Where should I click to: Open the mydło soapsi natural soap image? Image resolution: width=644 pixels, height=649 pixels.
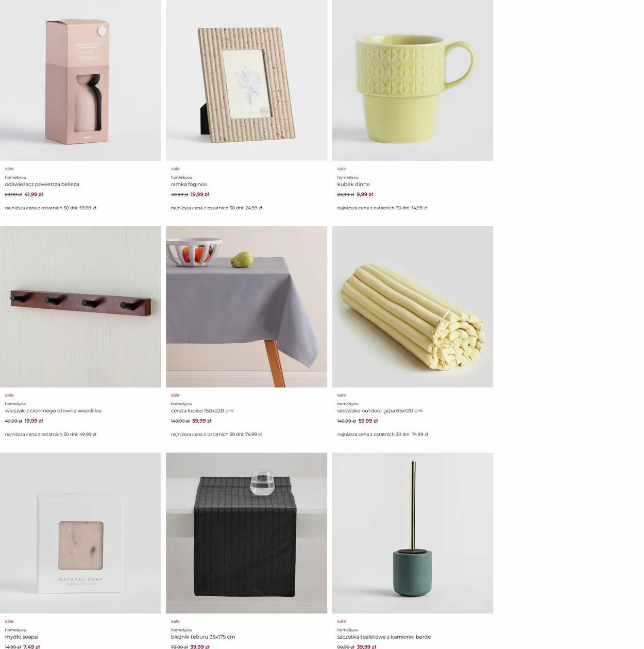point(80,533)
